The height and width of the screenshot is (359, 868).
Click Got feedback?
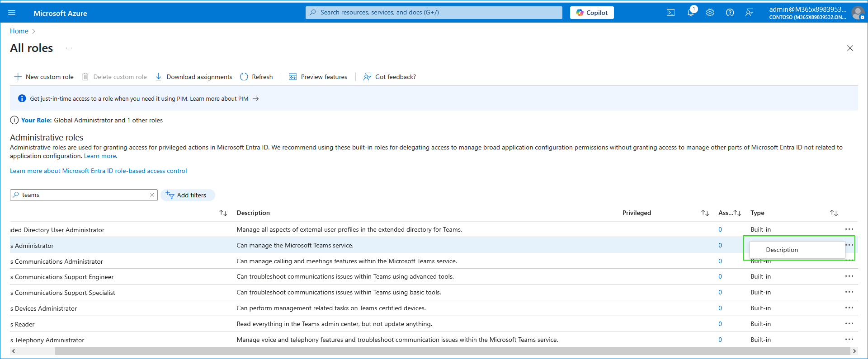coord(390,77)
